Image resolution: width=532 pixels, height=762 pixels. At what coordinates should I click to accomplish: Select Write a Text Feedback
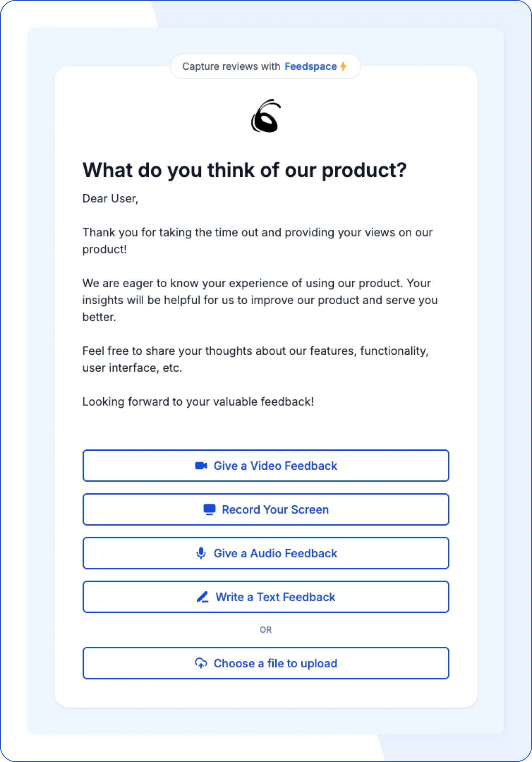tap(266, 597)
